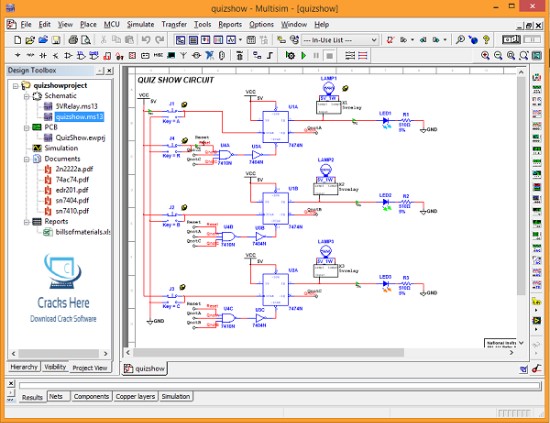Collapse the PCB folder node
550x423 pixels.
pyautogui.click(x=27, y=127)
